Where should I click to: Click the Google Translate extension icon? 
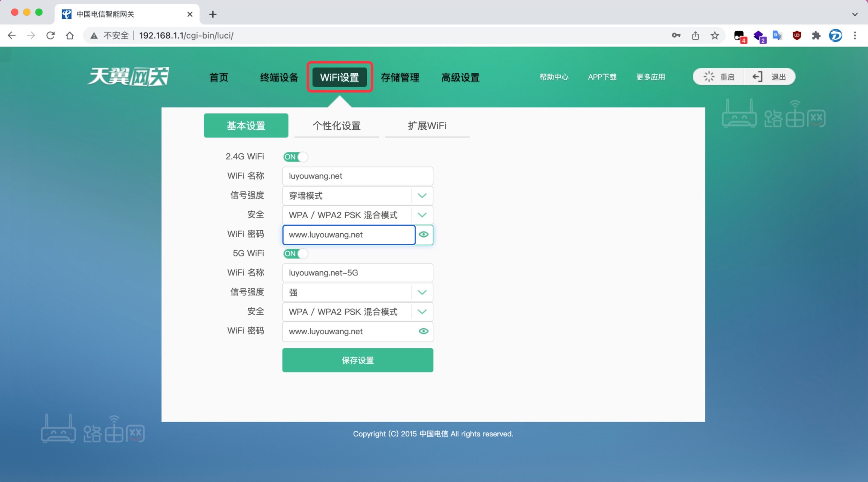point(777,36)
